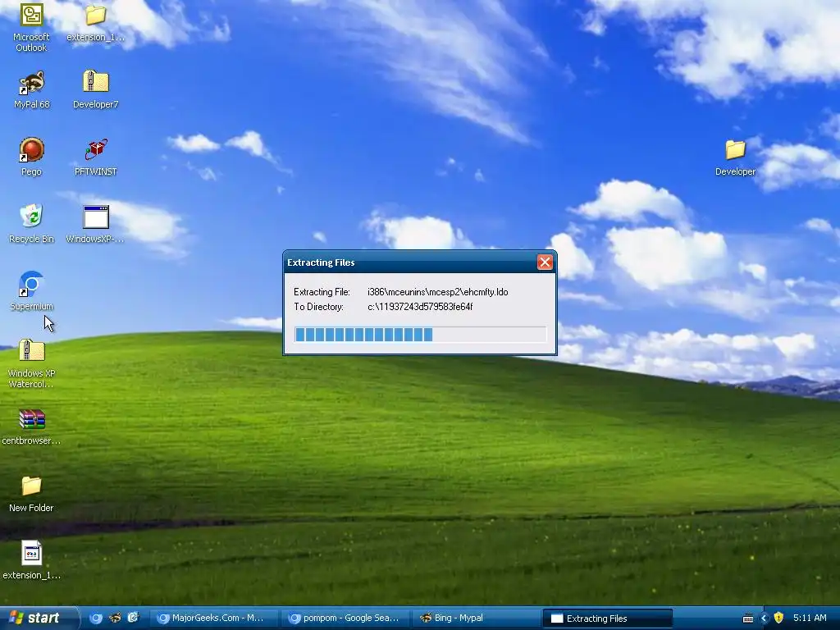Activate Extracting Files taskbar button
The width and height of the screenshot is (840, 630).
[608, 619]
